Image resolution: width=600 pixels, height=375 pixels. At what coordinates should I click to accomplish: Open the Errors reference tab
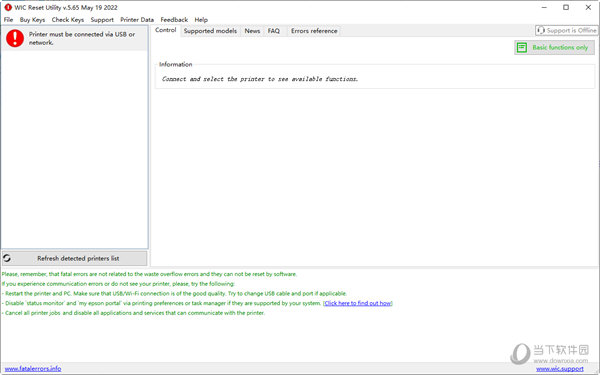(314, 31)
